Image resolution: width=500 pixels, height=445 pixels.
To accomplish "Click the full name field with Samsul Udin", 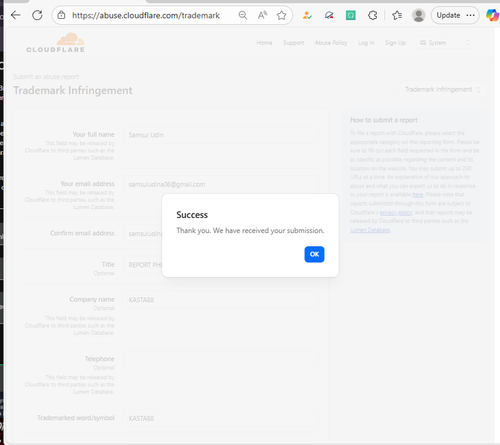I will tap(220, 135).
